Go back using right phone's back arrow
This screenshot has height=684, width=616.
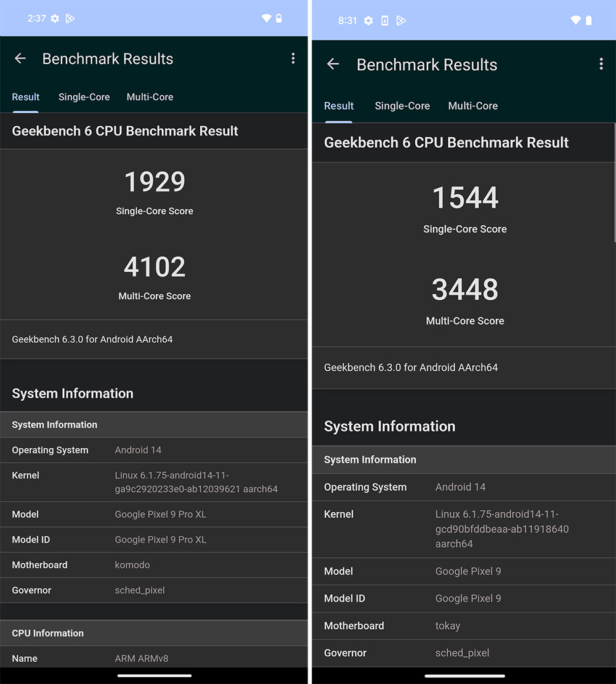333,64
